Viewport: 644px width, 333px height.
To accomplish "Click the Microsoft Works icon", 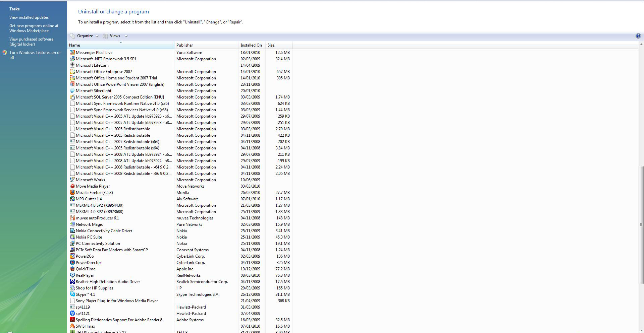I will (x=72, y=180).
